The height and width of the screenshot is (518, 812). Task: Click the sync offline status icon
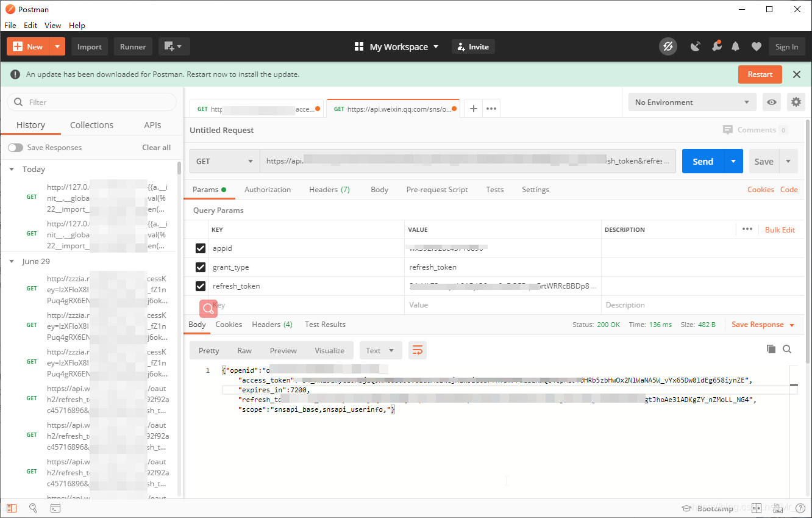tap(668, 47)
